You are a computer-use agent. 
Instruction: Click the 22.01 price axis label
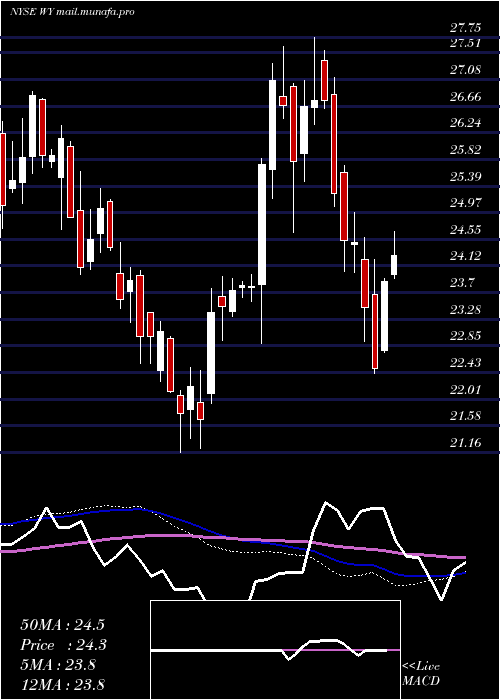[x=465, y=389]
